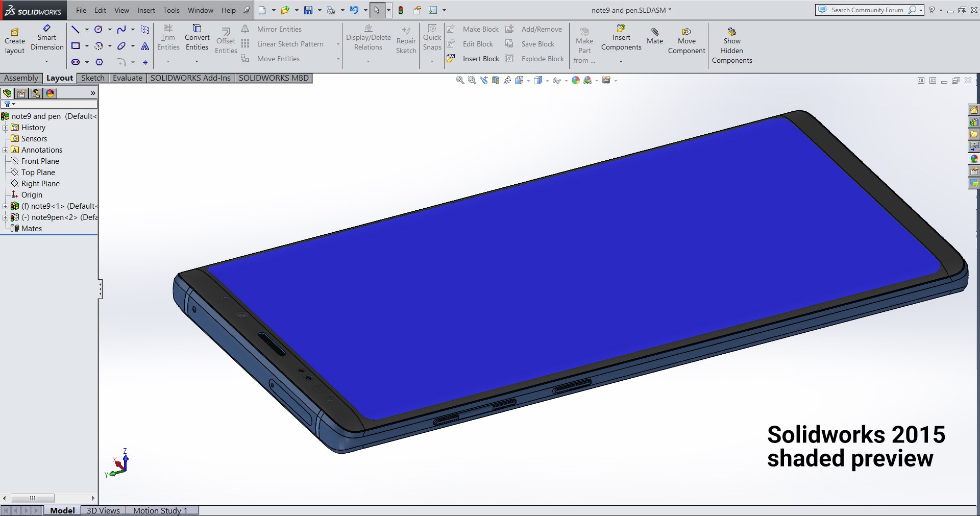This screenshot has width=980, height=516.
Task: Expand the Annotations tree node
Action: coord(5,150)
